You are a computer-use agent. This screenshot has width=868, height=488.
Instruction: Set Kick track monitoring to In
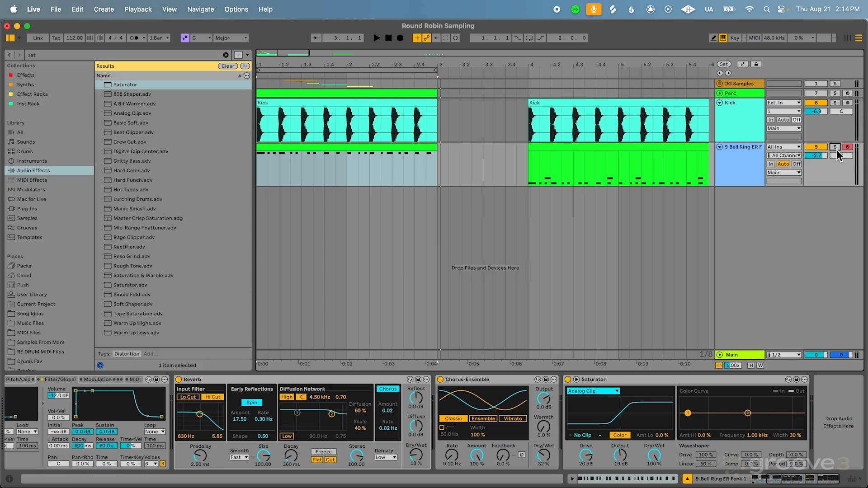(x=771, y=120)
